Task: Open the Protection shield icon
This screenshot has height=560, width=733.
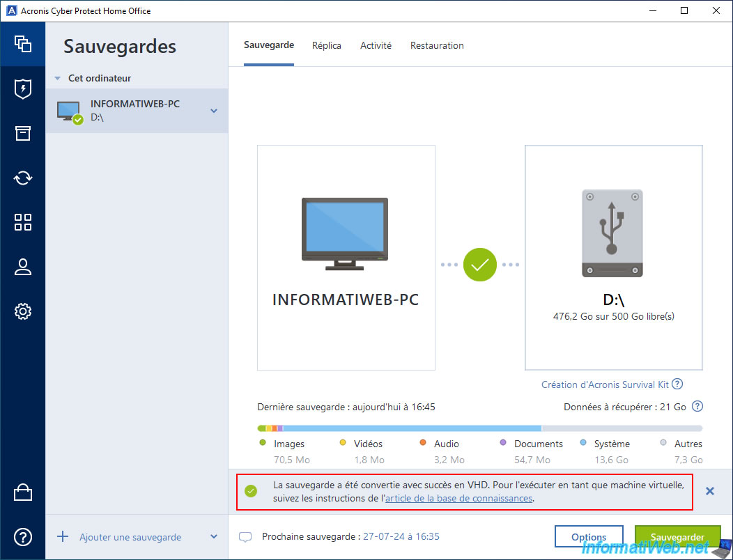Action: click(x=23, y=89)
